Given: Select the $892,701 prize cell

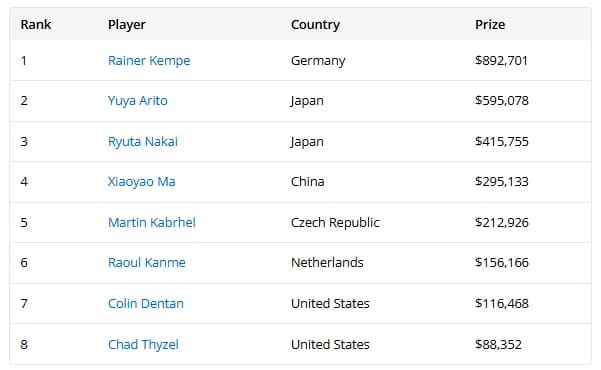Looking at the screenshot, I should (501, 61).
